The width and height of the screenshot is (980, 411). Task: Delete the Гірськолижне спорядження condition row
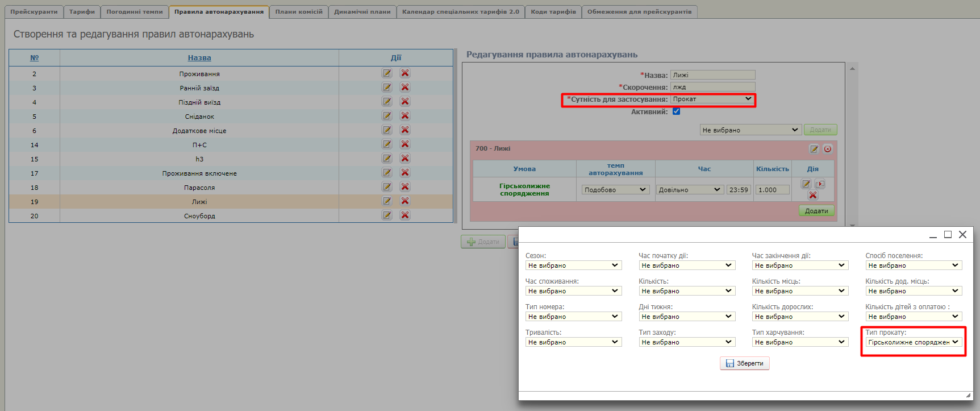pos(813,195)
